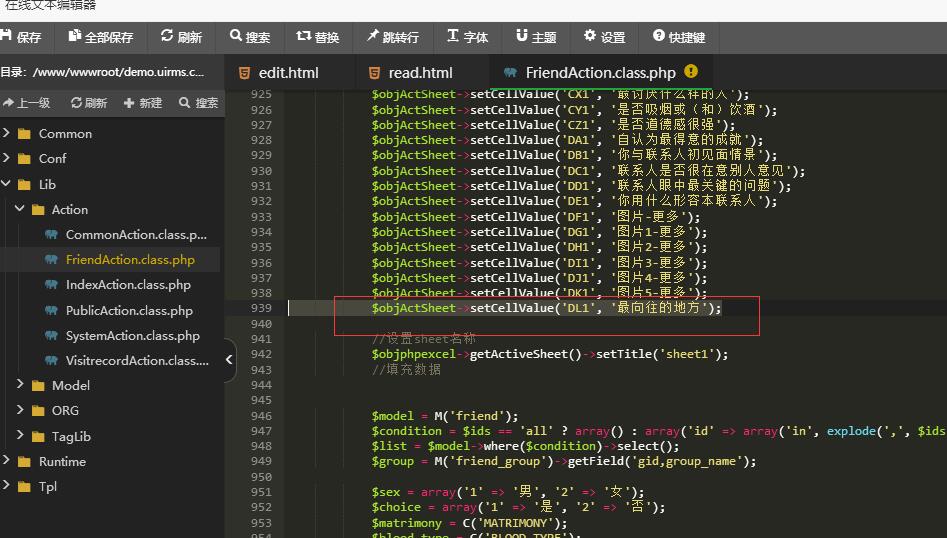Expand the Model folder chevron
Viewport: 947px width, 538px height.
point(19,384)
